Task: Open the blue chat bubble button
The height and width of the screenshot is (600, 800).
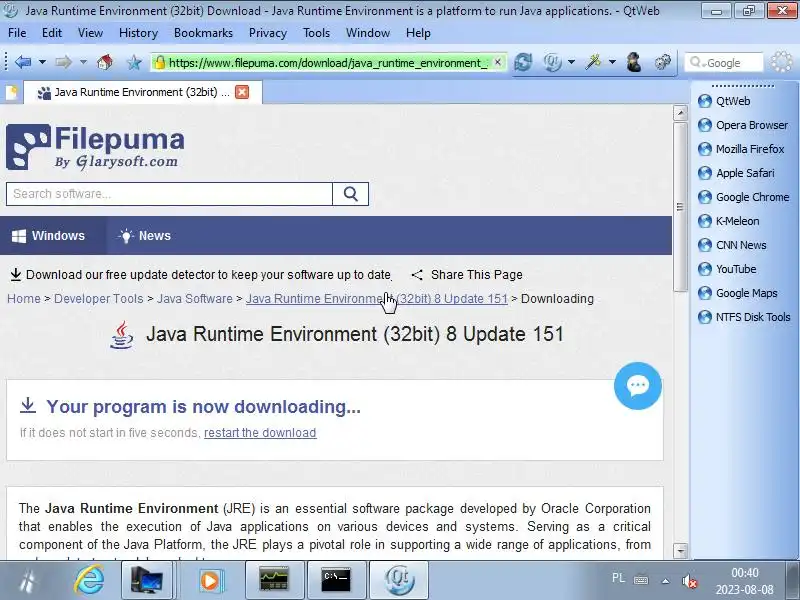Action: (638, 386)
